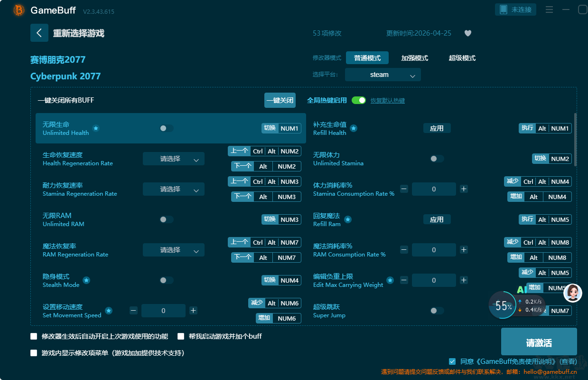Check 修改器生效后自动开启上次游戏使用的功能 checkbox
This screenshot has width=588, height=380.
(x=34, y=336)
